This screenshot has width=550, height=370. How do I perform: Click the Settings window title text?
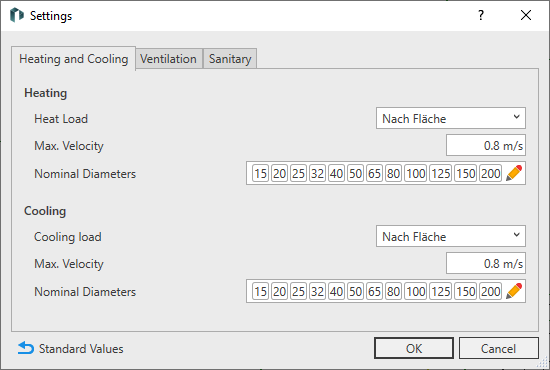pyautogui.click(x=51, y=16)
